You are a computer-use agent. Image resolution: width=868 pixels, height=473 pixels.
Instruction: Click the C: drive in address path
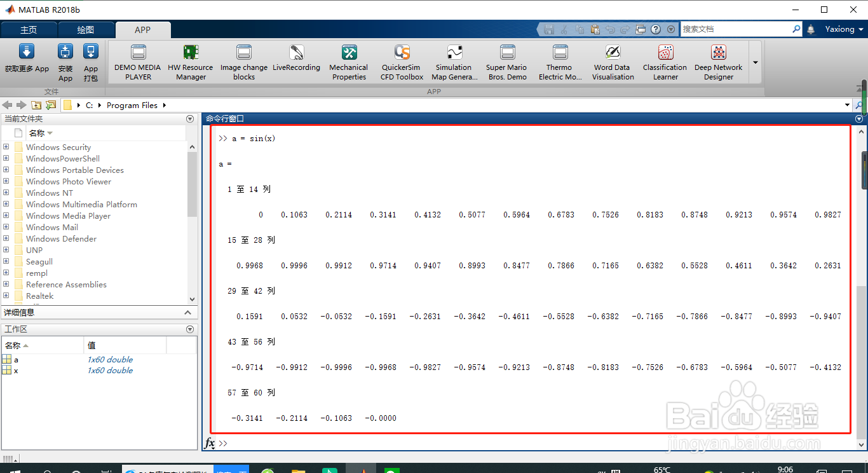tap(90, 106)
